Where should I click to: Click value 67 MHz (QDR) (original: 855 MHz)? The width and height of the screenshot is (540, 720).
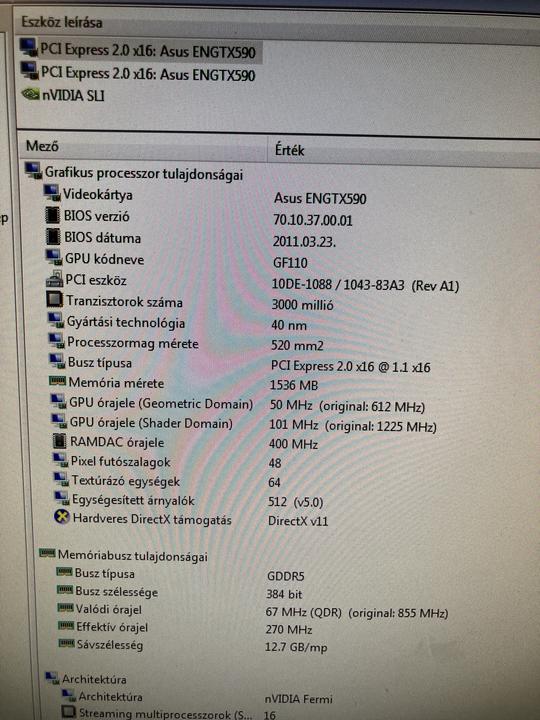pos(357,613)
